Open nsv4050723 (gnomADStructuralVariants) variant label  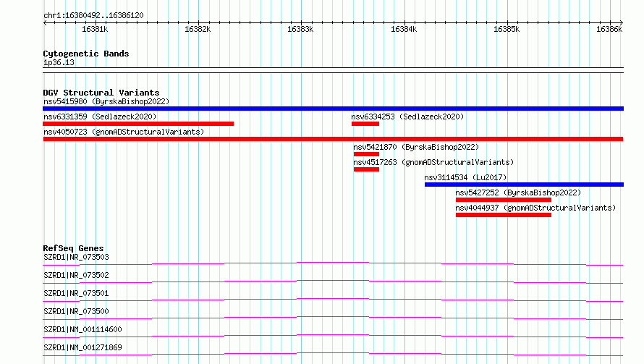pyautogui.click(x=124, y=132)
